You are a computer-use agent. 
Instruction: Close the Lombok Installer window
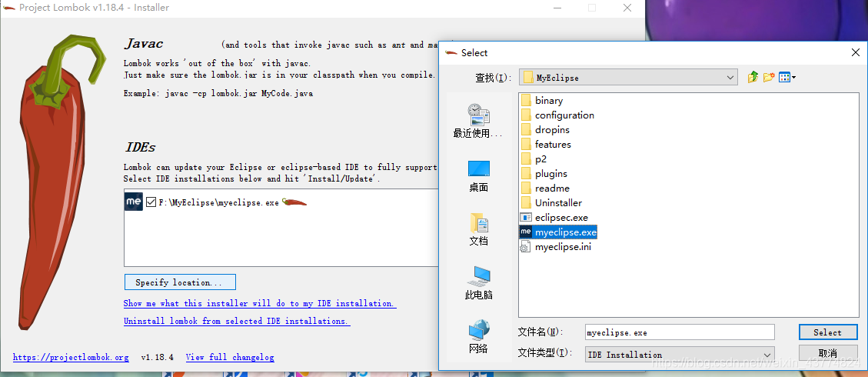tap(627, 8)
